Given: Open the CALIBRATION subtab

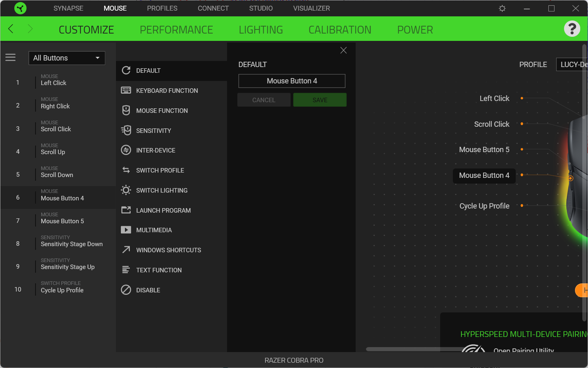Looking at the screenshot, I should pos(340,30).
